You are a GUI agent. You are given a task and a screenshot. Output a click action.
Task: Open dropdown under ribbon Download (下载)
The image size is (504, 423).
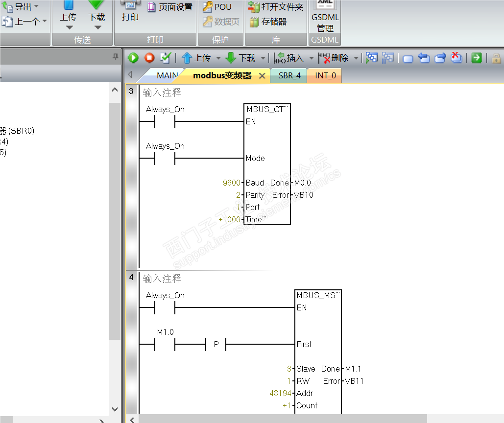(x=98, y=27)
